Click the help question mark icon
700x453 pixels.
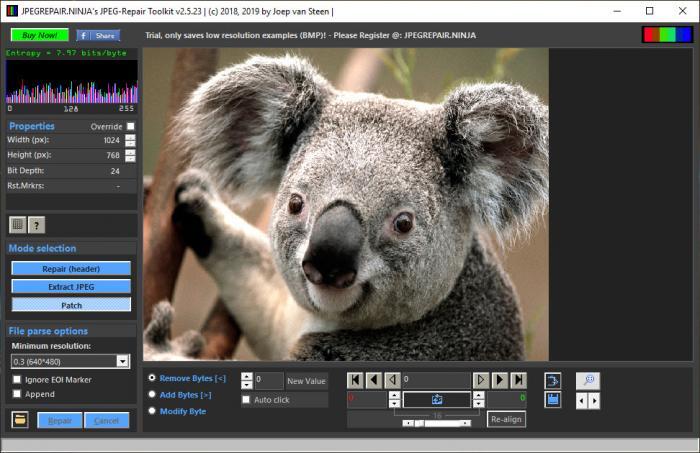tap(37, 226)
